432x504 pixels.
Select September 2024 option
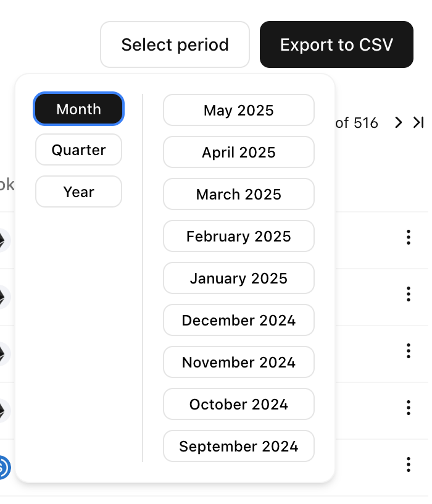point(239,446)
